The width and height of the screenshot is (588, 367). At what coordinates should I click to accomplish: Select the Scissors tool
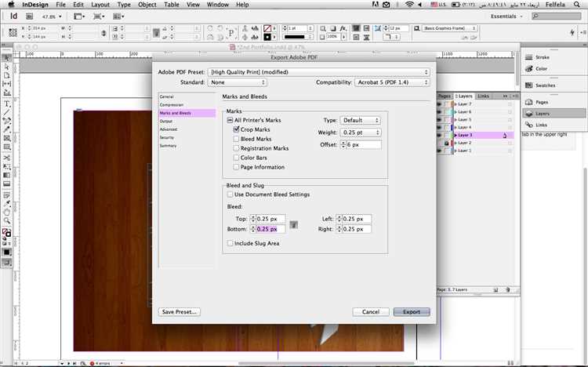pos(7,158)
